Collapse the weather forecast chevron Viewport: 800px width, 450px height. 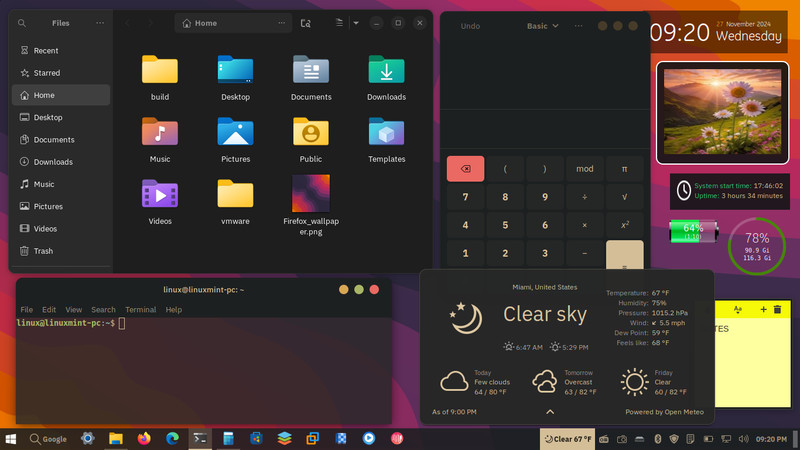click(x=550, y=412)
